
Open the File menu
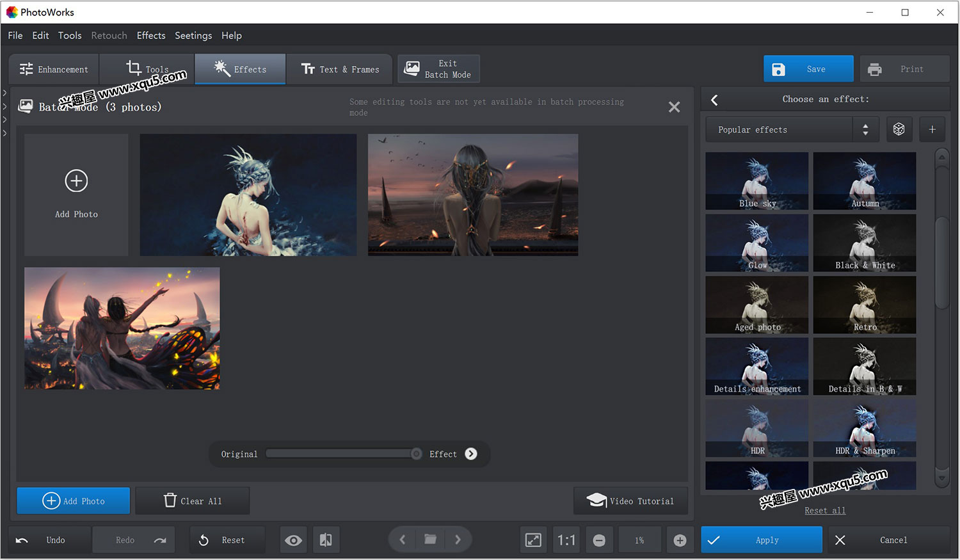click(x=15, y=35)
